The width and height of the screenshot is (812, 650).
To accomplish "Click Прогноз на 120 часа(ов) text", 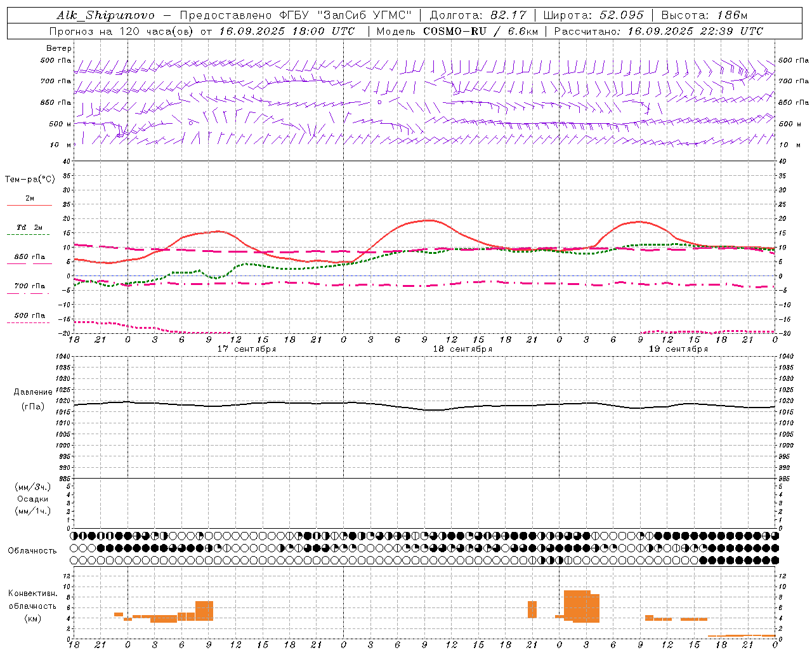I will point(121,31).
